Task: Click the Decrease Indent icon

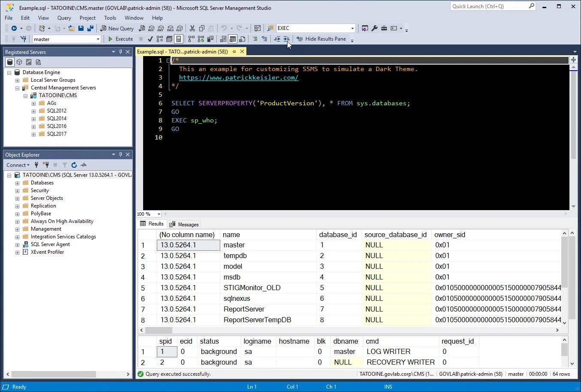Action: pos(277,39)
